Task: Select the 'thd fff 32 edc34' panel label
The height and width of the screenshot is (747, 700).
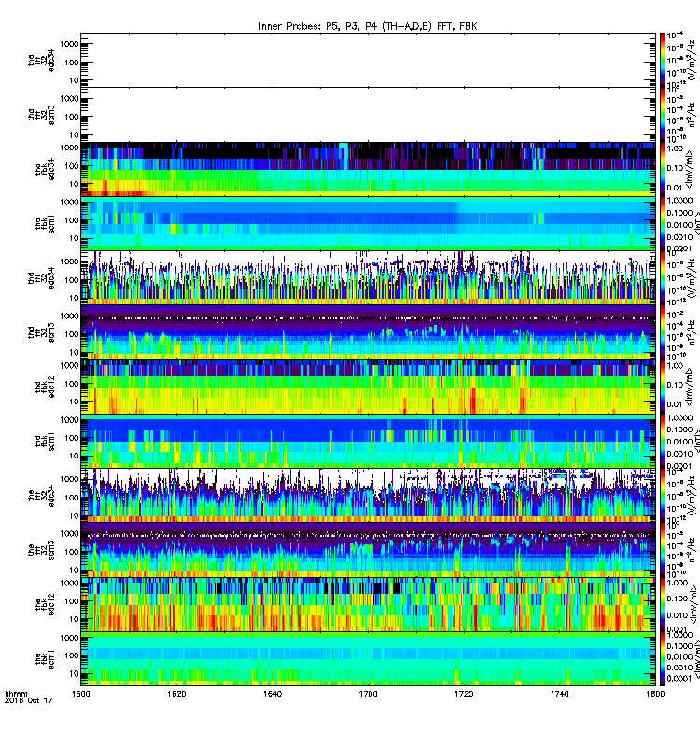Action: click(41, 278)
